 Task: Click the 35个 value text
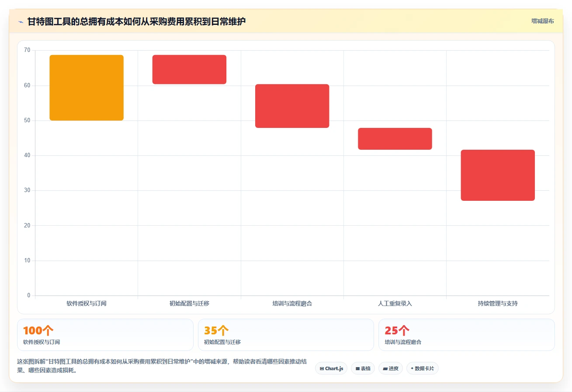[216, 330]
